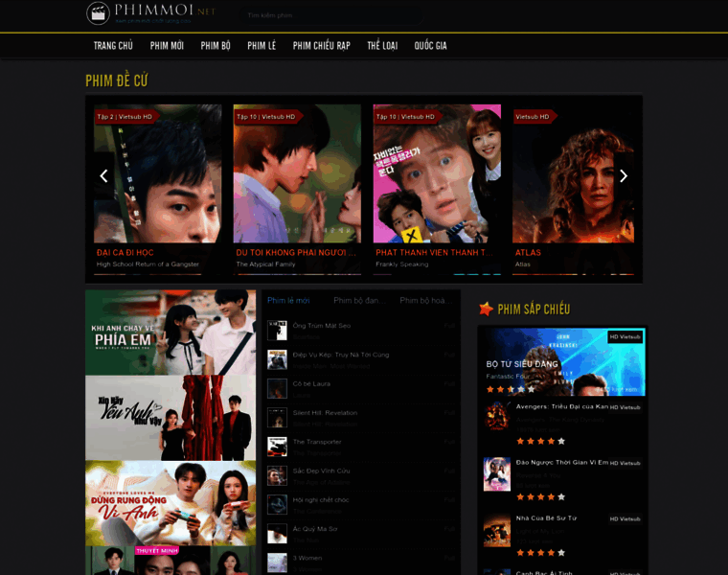Click the first rating star under Bộ Tứ Siêu Đẳng
The image size is (728, 575).
490,389
